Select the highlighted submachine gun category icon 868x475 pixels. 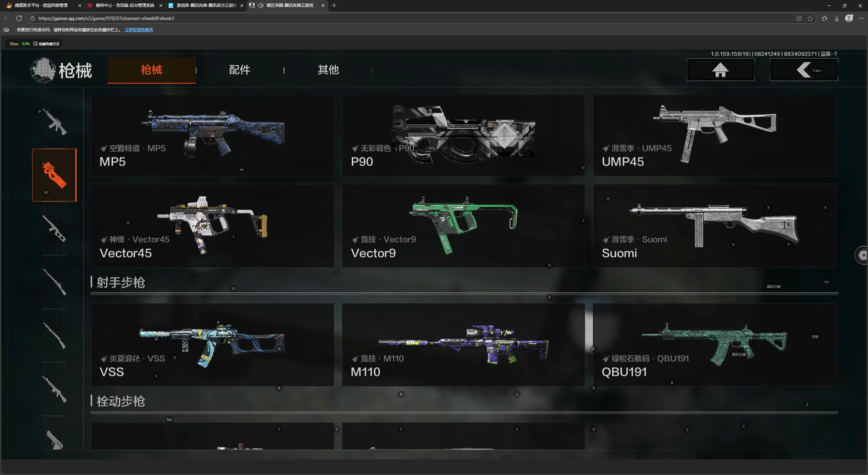(54, 175)
